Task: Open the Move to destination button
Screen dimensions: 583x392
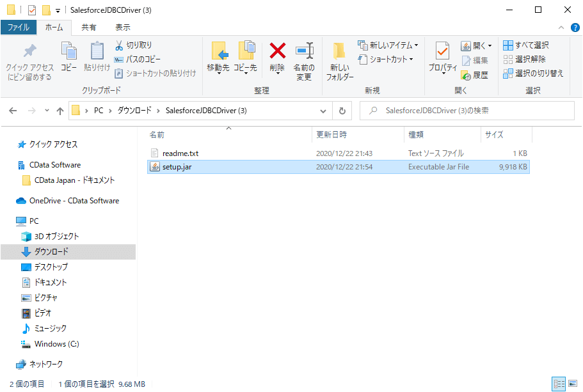Action: tap(218, 57)
